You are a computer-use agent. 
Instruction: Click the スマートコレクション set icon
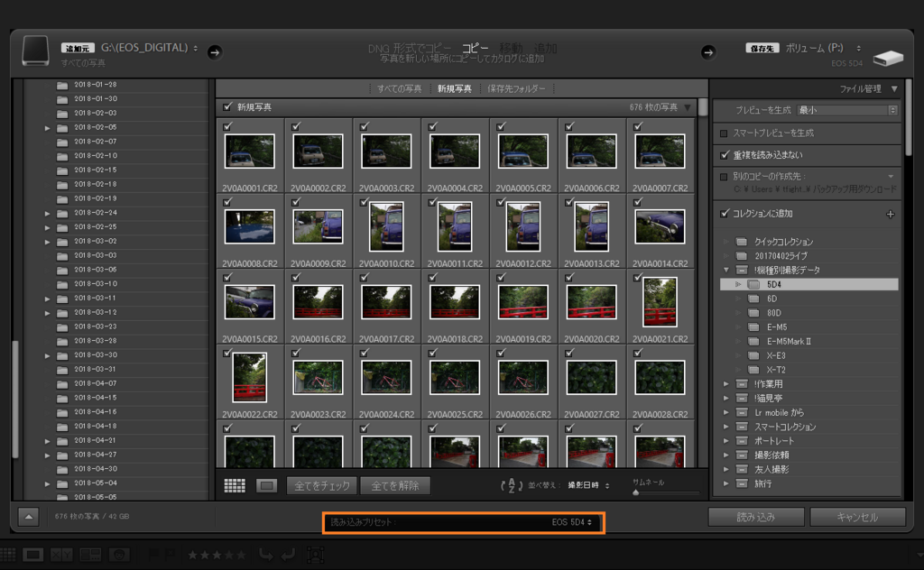coord(742,427)
